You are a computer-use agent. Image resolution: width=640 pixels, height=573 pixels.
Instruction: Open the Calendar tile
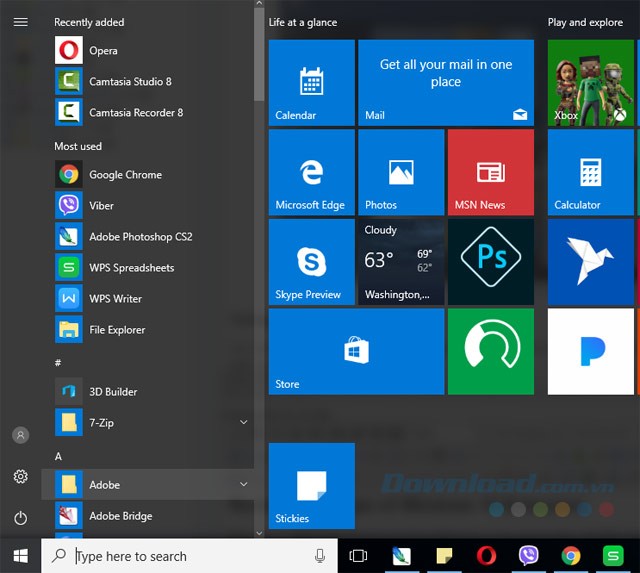pyautogui.click(x=311, y=83)
